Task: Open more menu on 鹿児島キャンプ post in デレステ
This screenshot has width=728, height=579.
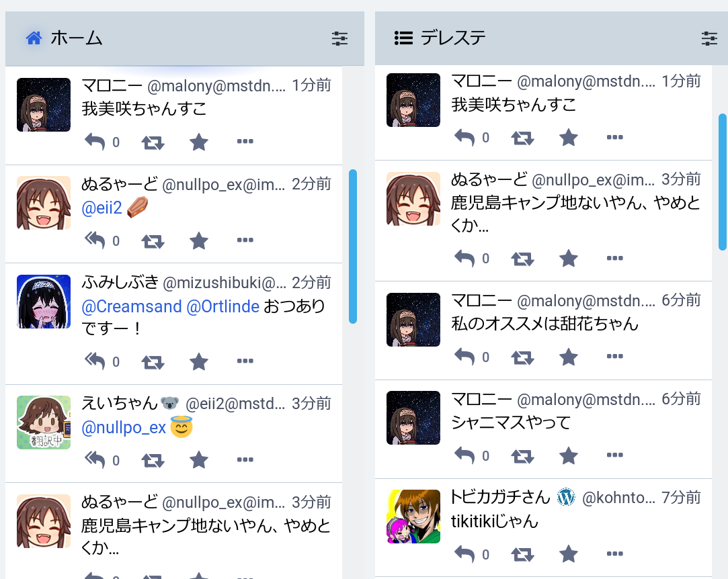Action: [x=614, y=258]
